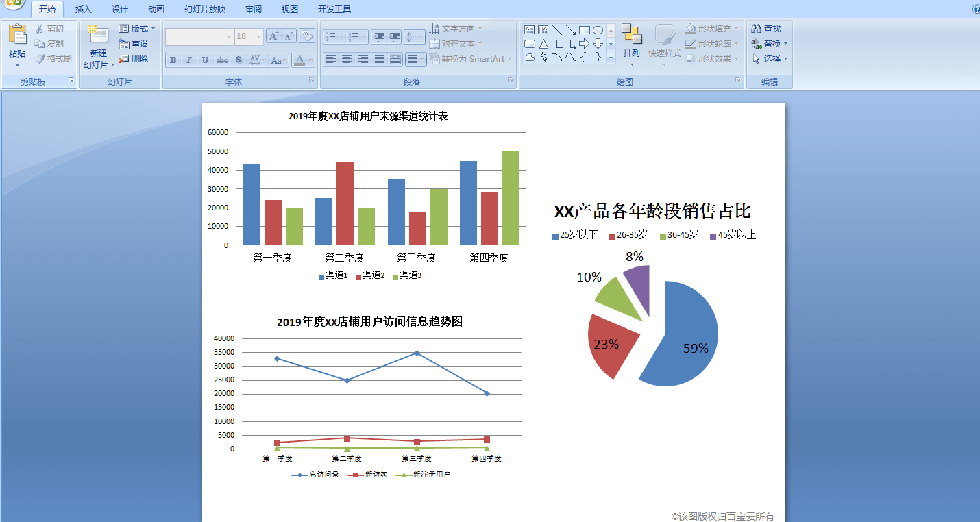Open the Font dialog launcher

point(312,81)
